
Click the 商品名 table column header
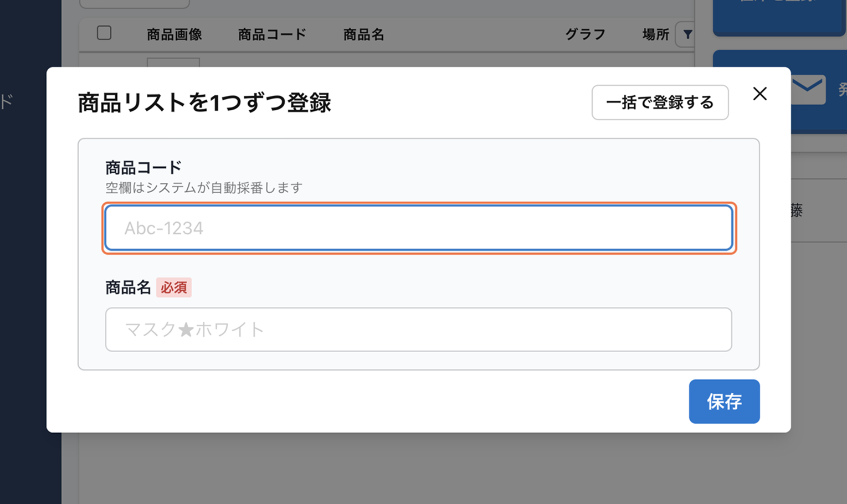[363, 35]
